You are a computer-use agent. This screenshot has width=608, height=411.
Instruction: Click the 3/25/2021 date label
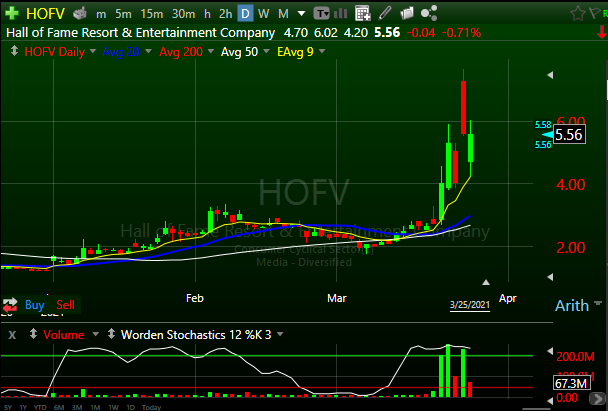[x=470, y=305]
